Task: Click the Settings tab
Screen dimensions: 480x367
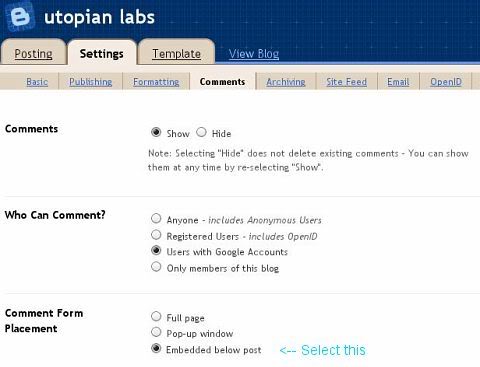Action: 102,54
